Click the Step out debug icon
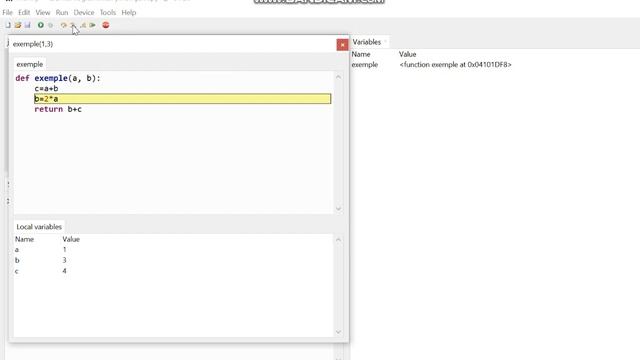The width and height of the screenshot is (640, 360). pos(83,25)
